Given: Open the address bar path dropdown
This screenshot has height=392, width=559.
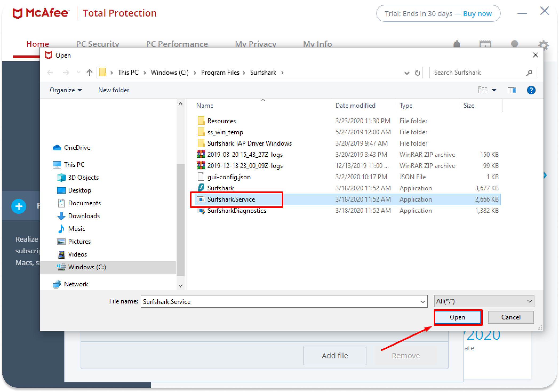Looking at the screenshot, I should pos(407,73).
